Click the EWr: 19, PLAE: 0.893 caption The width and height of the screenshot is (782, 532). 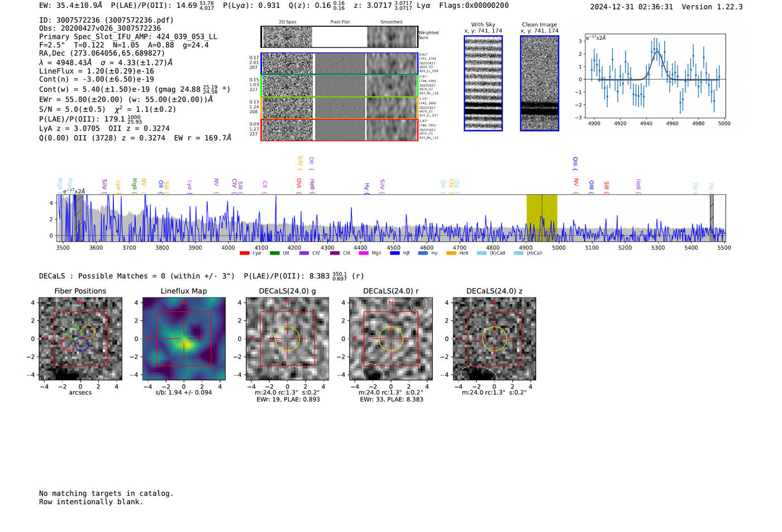point(288,400)
